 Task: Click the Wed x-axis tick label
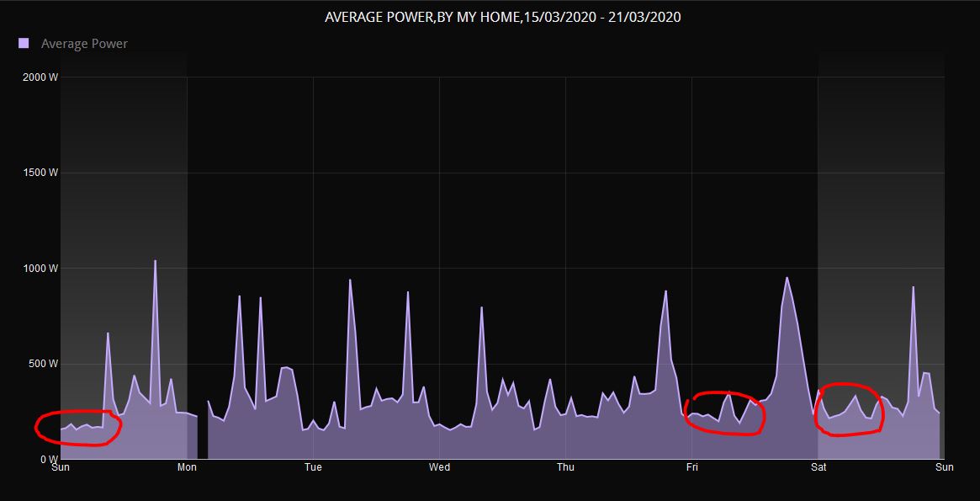click(x=439, y=467)
